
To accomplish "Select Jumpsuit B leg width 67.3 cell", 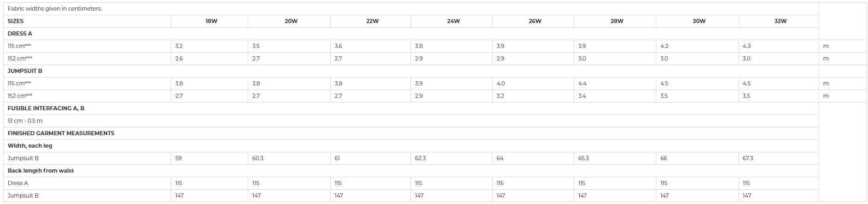I will [748, 158].
